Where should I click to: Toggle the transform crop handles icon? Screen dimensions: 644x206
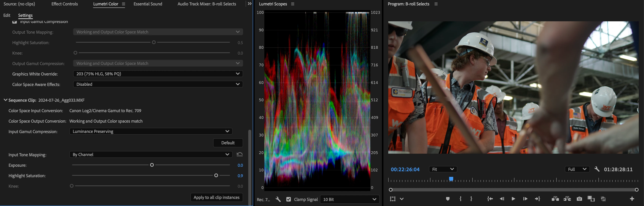[x=393, y=199]
